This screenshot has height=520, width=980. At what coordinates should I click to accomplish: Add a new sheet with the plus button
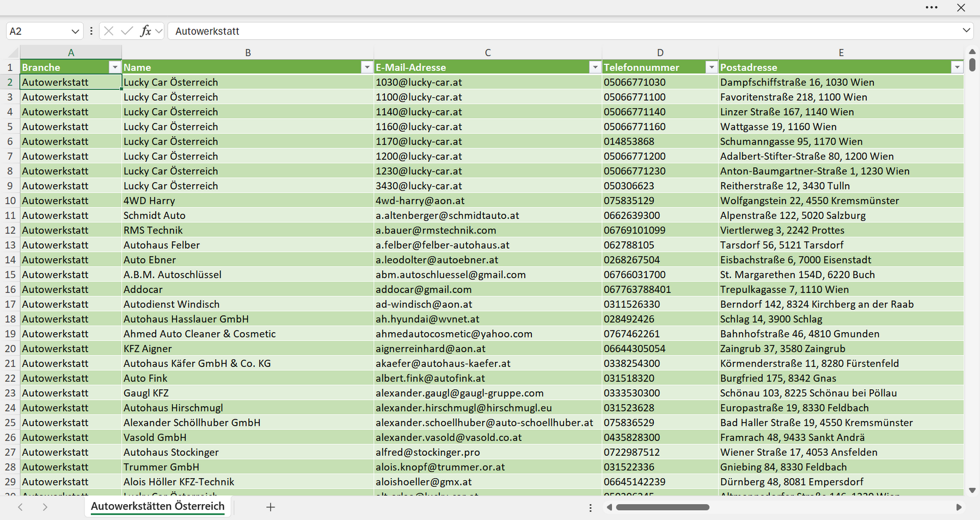pos(271,507)
